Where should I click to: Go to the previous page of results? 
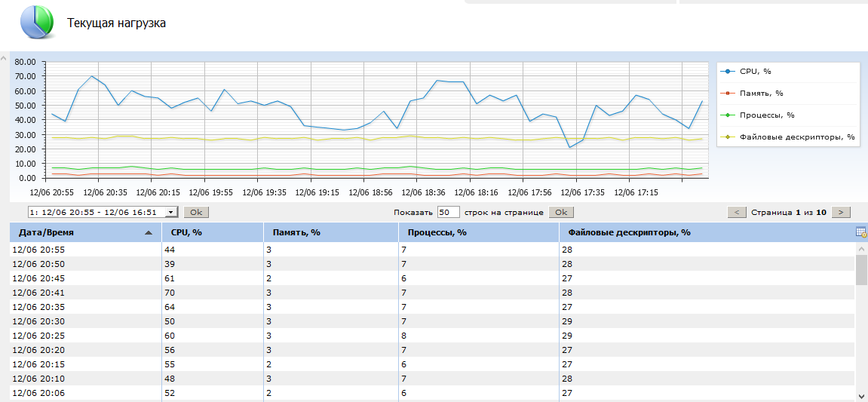[738, 213]
